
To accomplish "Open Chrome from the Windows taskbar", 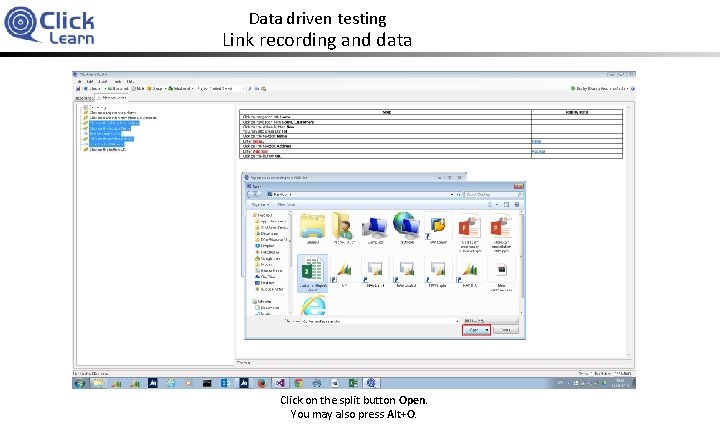I will 298,383.
